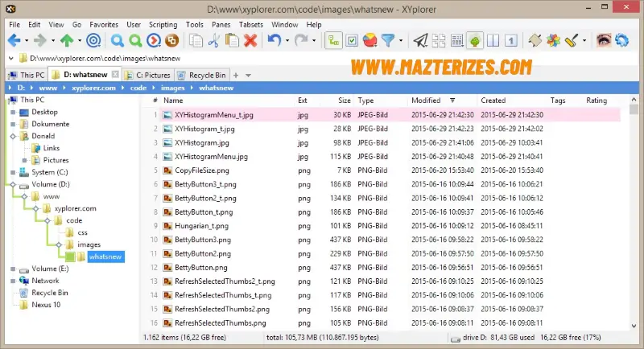
Task: Open tab list dropdown arrow
Action: pyautogui.click(x=248, y=76)
